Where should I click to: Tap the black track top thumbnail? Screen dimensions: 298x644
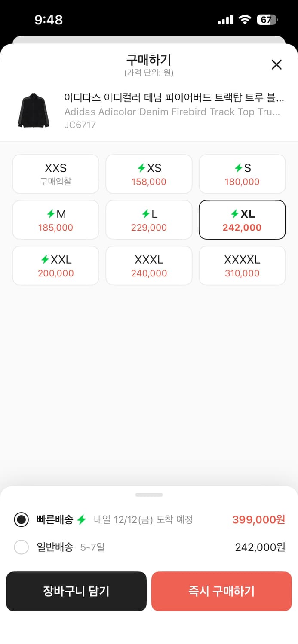click(34, 110)
